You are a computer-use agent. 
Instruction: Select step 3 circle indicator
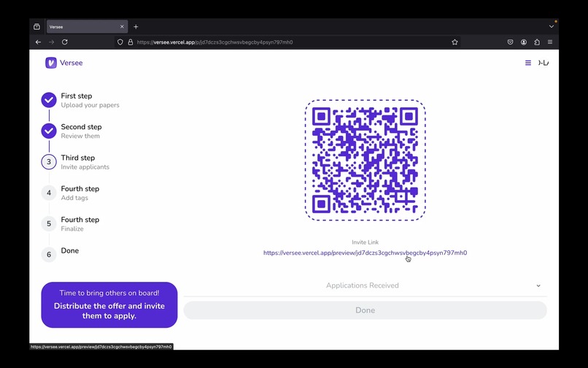click(49, 162)
